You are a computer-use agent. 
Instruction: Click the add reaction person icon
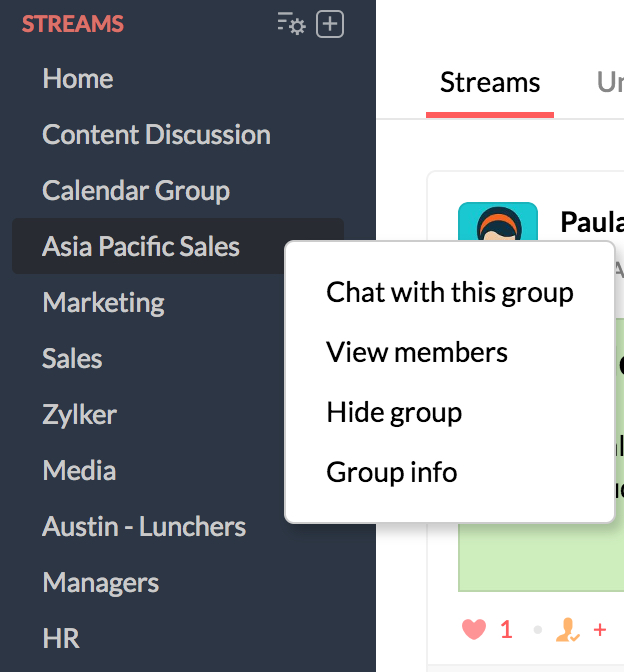[569, 629]
